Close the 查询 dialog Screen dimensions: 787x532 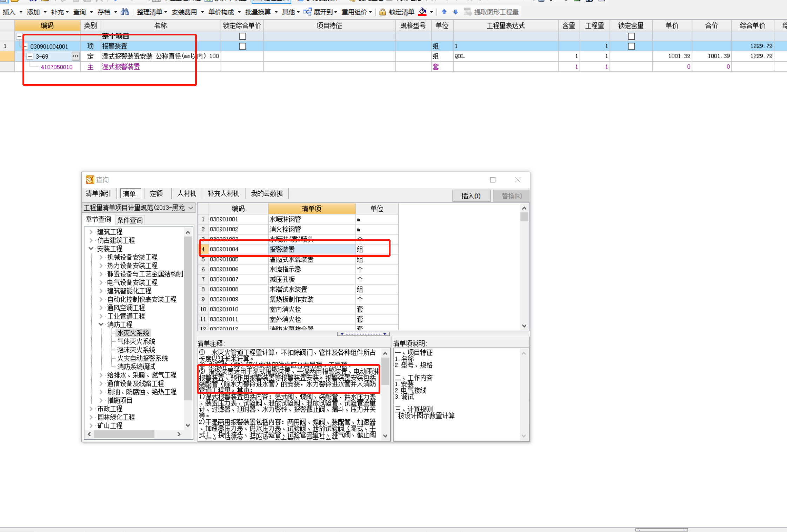tap(518, 180)
